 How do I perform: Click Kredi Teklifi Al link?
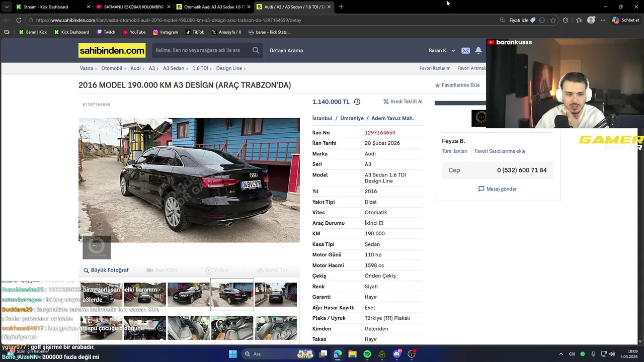coord(403,102)
